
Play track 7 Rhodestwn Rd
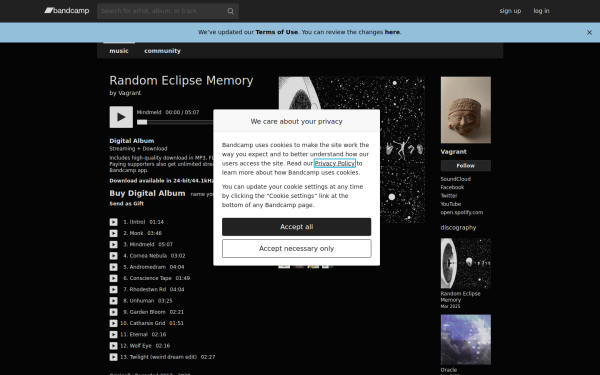pos(114,290)
